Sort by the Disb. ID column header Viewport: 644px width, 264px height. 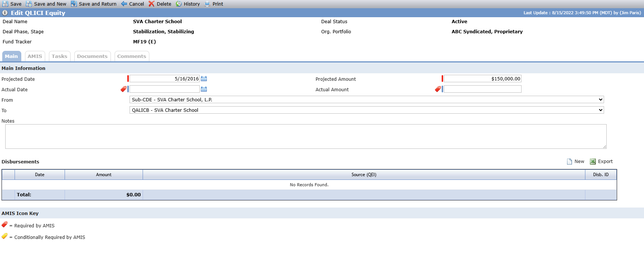click(601, 175)
